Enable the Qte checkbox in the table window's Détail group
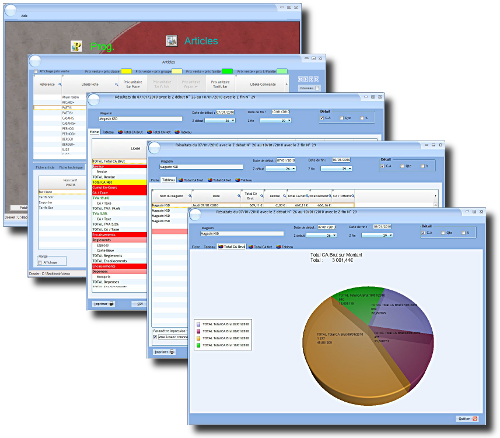The width and height of the screenshot is (500, 438). pyautogui.click(x=402, y=166)
